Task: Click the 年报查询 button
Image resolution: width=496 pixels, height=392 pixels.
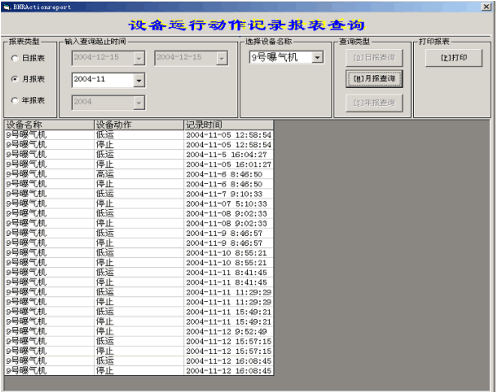Action: 374,103
